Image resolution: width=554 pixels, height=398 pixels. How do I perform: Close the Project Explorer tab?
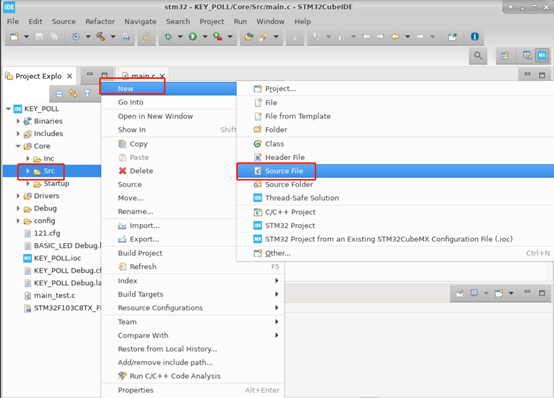70,76
